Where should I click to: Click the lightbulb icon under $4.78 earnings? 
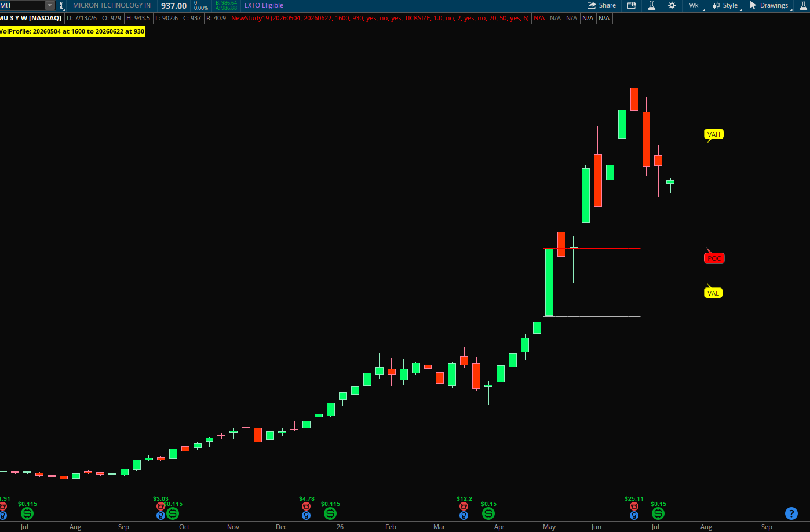pyautogui.click(x=306, y=515)
